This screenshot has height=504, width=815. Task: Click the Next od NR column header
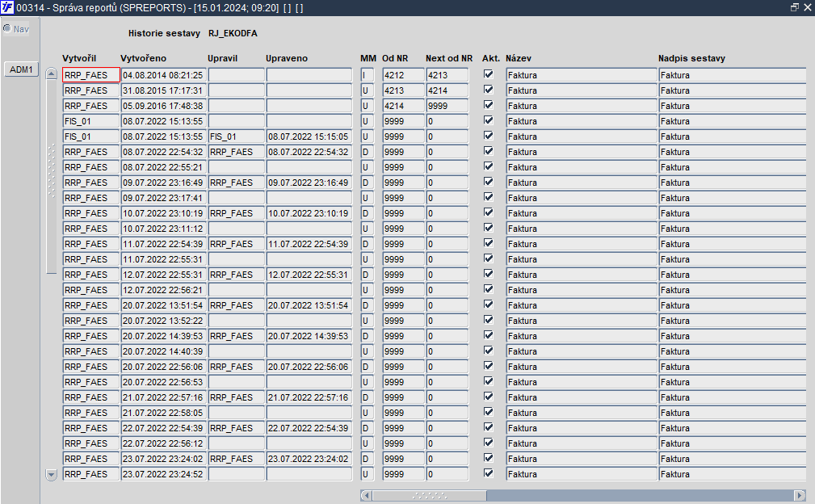(x=449, y=58)
